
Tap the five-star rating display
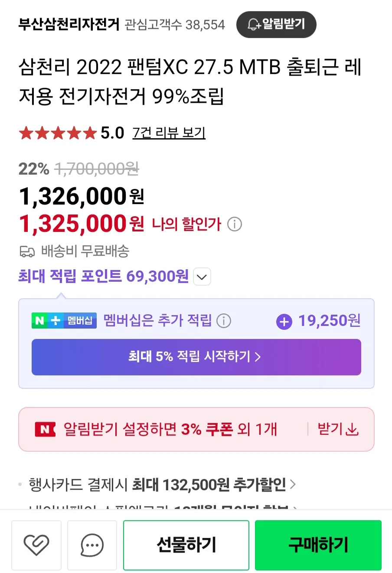click(57, 133)
